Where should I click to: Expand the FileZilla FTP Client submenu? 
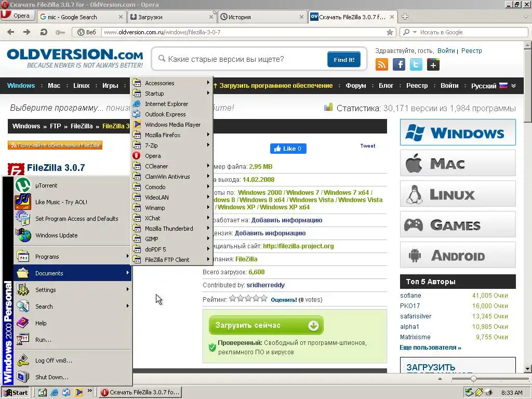[x=171, y=260]
